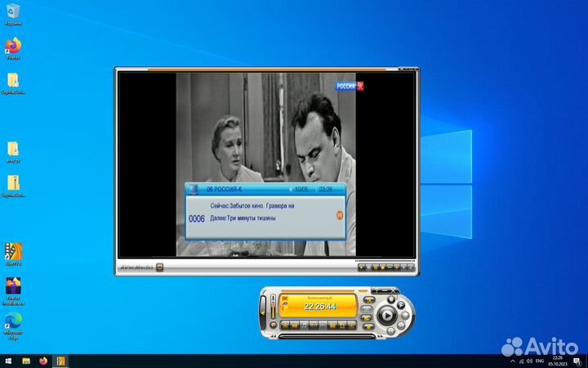Image resolution: width=588 pixels, height=368 pixels.
Task: Switch the ENG input language indicator
Action: coord(540,361)
